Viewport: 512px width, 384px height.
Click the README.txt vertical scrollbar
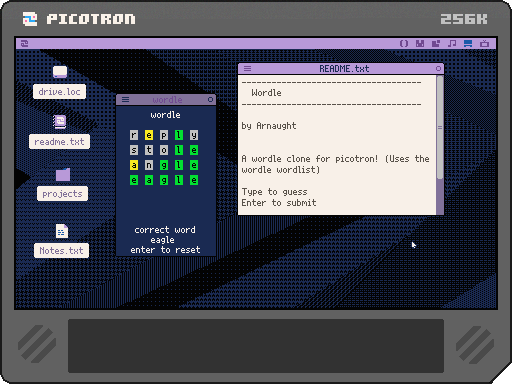tap(440, 145)
